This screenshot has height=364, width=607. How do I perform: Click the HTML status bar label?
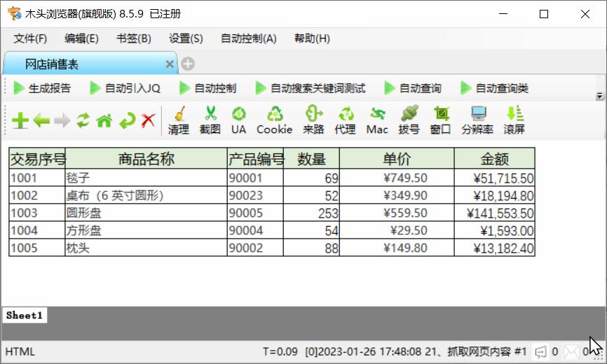pyautogui.click(x=20, y=351)
